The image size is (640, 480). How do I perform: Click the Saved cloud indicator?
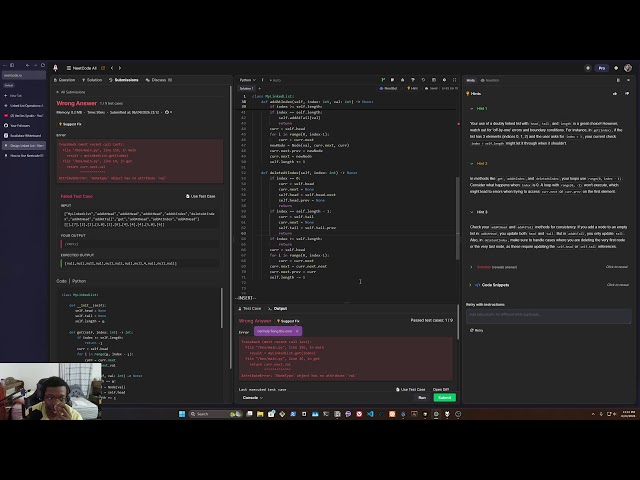[x=431, y=89]
